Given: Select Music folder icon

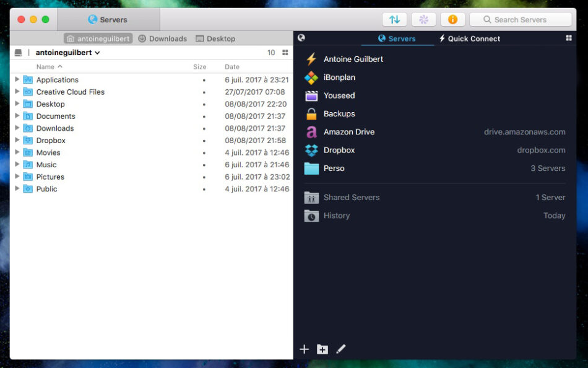Looking at the screenshot, I should (28, 164).
